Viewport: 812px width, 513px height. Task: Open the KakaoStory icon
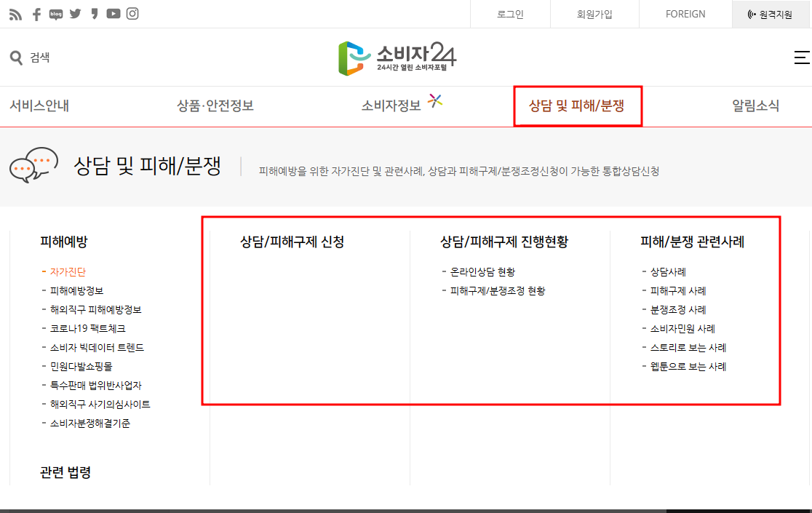point(93,12)
